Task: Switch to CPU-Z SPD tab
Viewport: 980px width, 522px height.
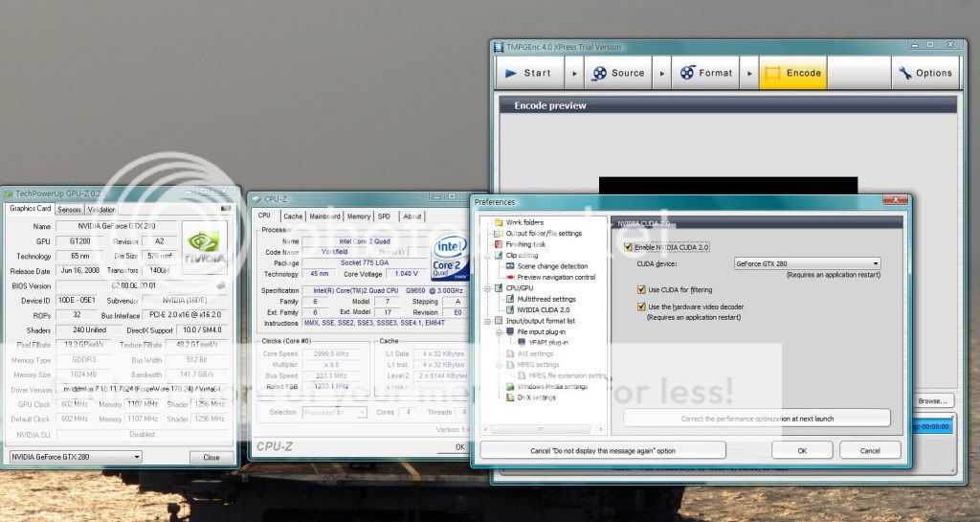Action: coord(385,216)
